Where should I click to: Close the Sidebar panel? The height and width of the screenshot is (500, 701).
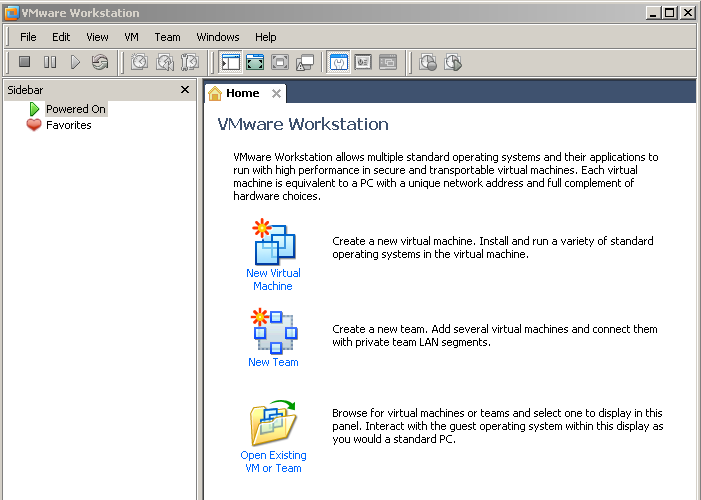[184, 90]
